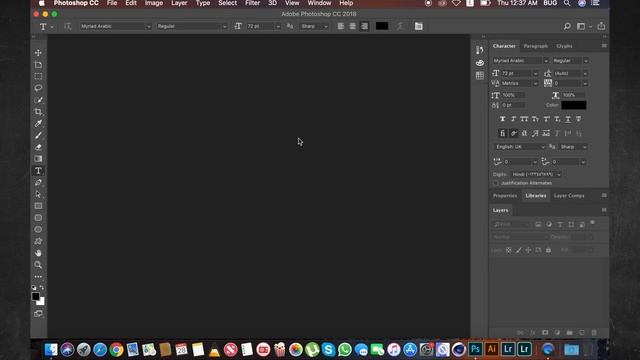Open the Edit Toolbar three-dots button
The image size is (640, 360).
point(38,277)
